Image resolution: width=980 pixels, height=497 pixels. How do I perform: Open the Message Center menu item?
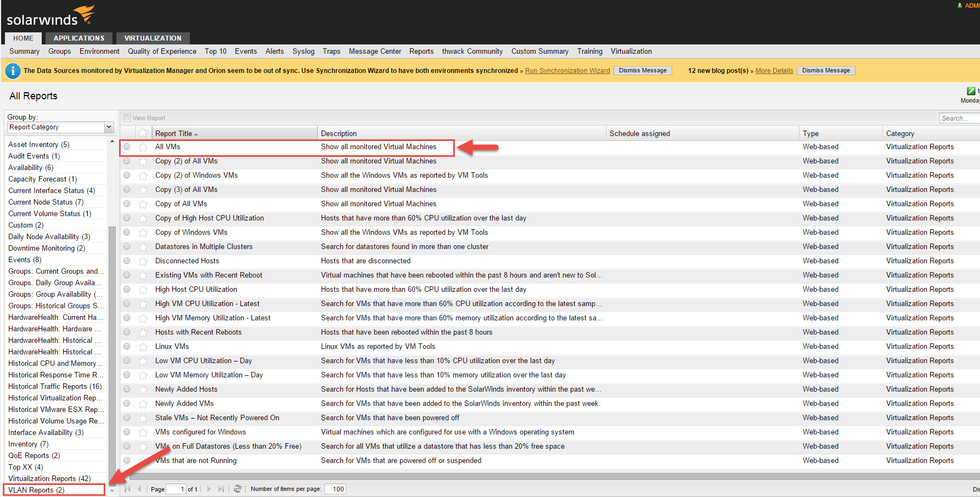click(x=375, y=52)
